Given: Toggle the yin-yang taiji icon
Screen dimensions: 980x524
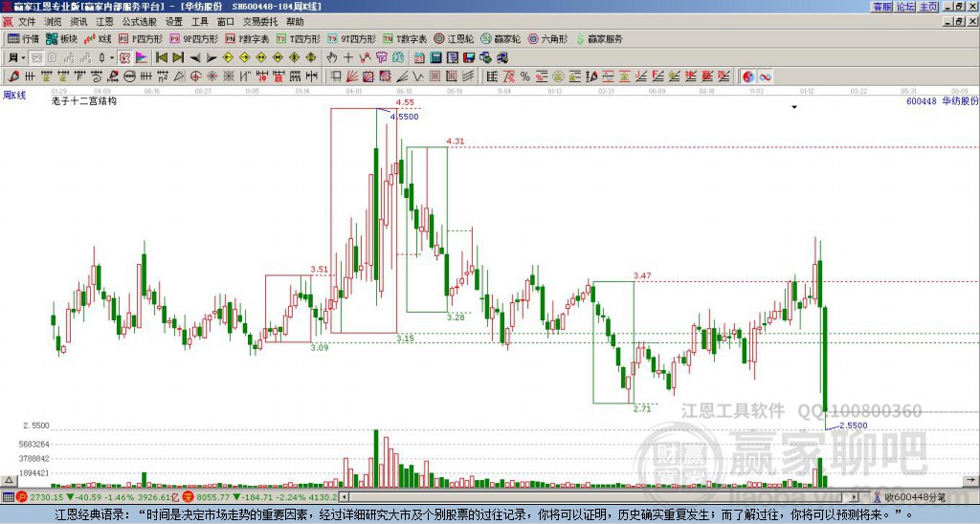Looking at the screenshot, I should coord(748,76).
